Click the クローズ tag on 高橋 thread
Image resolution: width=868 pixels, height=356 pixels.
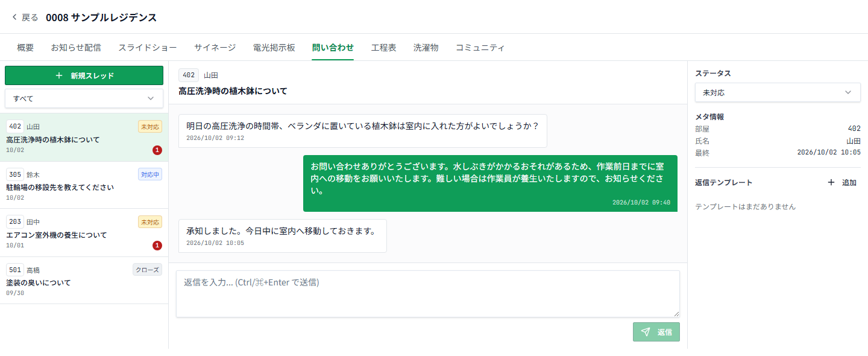click(148, 270)
